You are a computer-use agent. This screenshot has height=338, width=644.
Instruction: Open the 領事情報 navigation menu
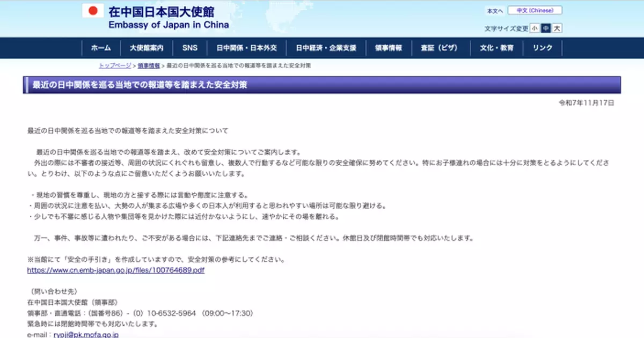pyautogui.click(x=387, y=48)
